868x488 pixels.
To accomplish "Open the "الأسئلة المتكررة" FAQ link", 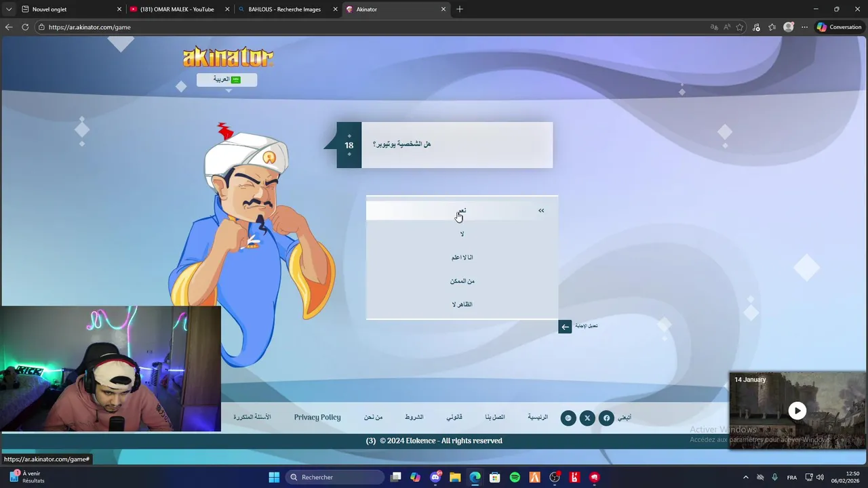I will click(252, 418).
